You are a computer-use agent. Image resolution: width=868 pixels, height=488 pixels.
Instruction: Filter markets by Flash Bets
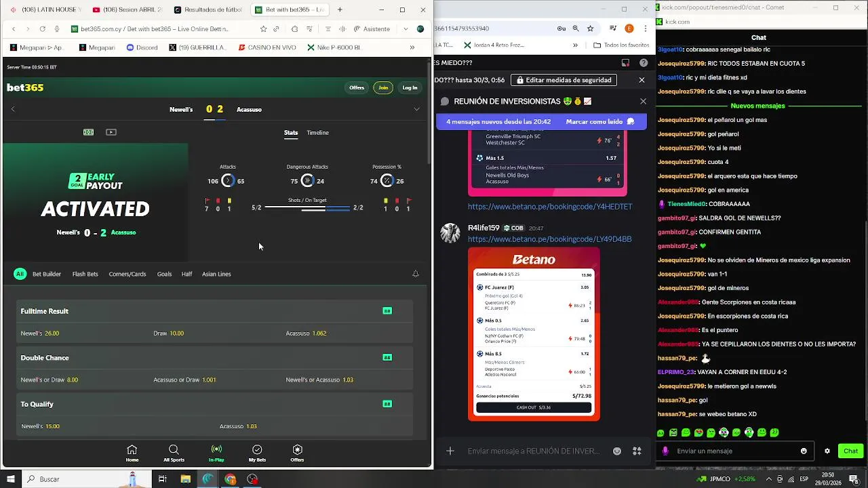pyautogui.click(x=85, y=274)
